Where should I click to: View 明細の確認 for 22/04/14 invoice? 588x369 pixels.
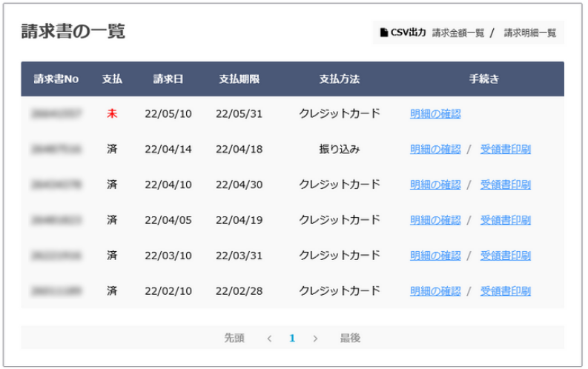pos(435,149)
